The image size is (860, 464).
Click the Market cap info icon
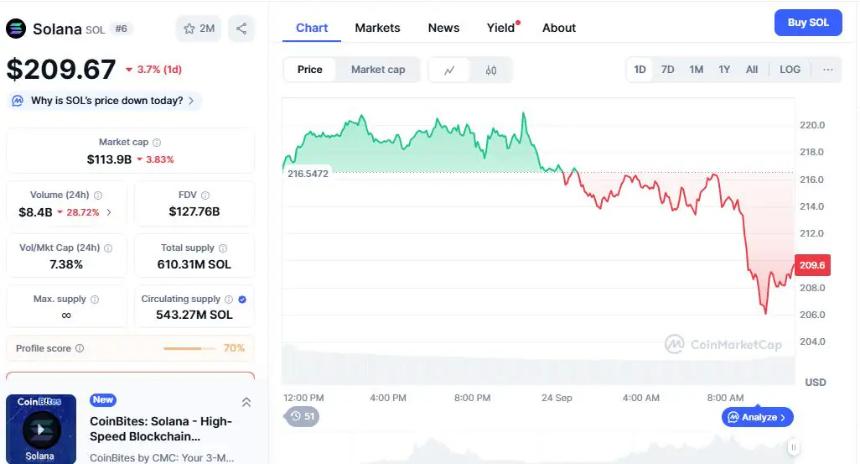pos(157,143)
